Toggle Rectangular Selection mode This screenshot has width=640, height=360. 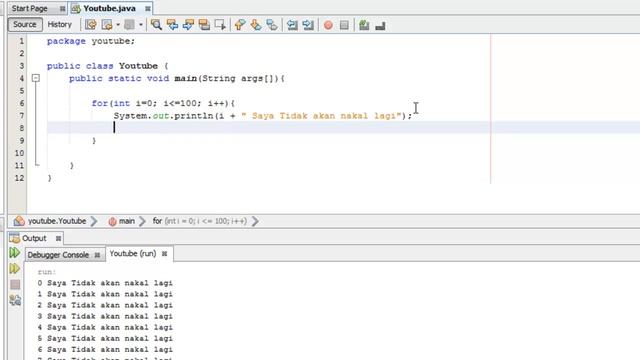[x=220, y=25]
